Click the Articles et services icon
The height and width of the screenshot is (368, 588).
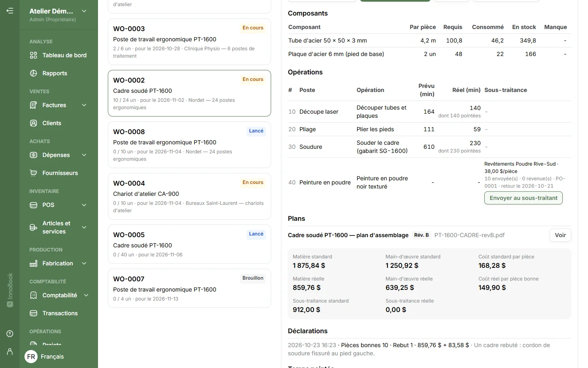tap(33, 227)
